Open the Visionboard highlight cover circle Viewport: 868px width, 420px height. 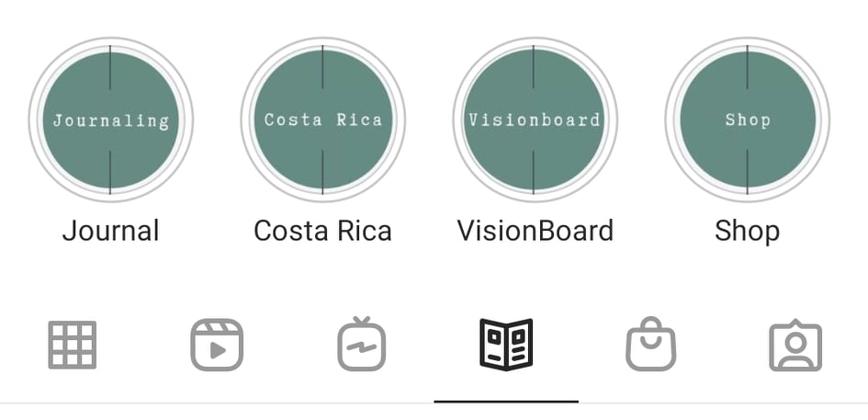[x=535, y=119]
